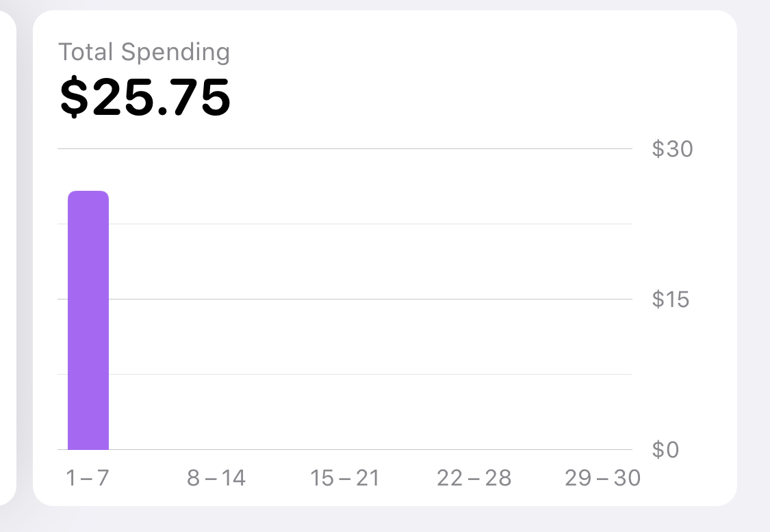This screenshot has width=770, height=532.
Task: Tap the $25.75 total amount
Action: click(145, 98)
